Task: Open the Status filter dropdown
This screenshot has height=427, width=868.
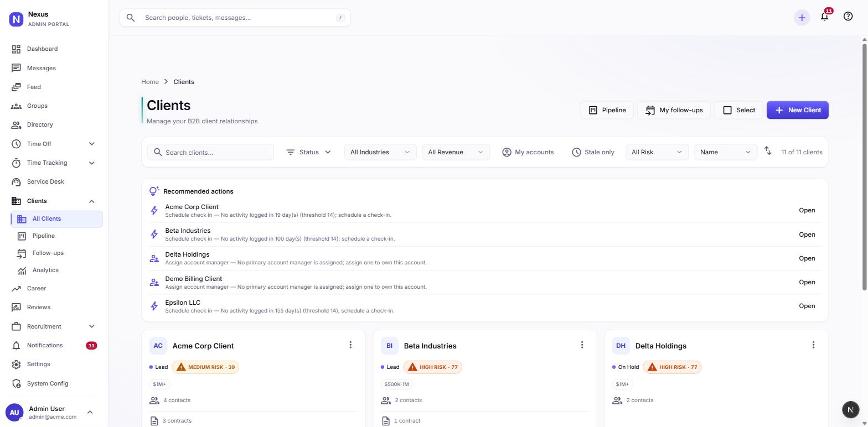Action: click(308, 152)
